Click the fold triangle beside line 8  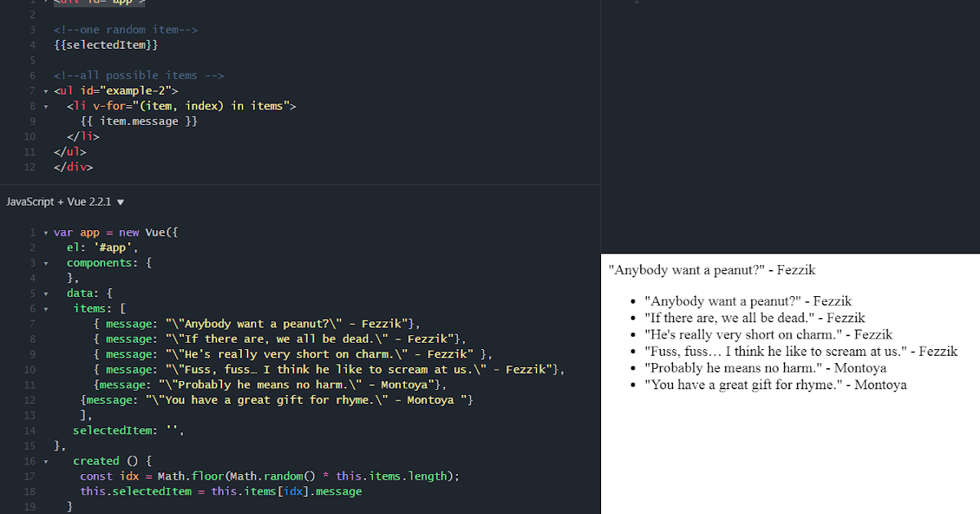click(x=45, y=106)
